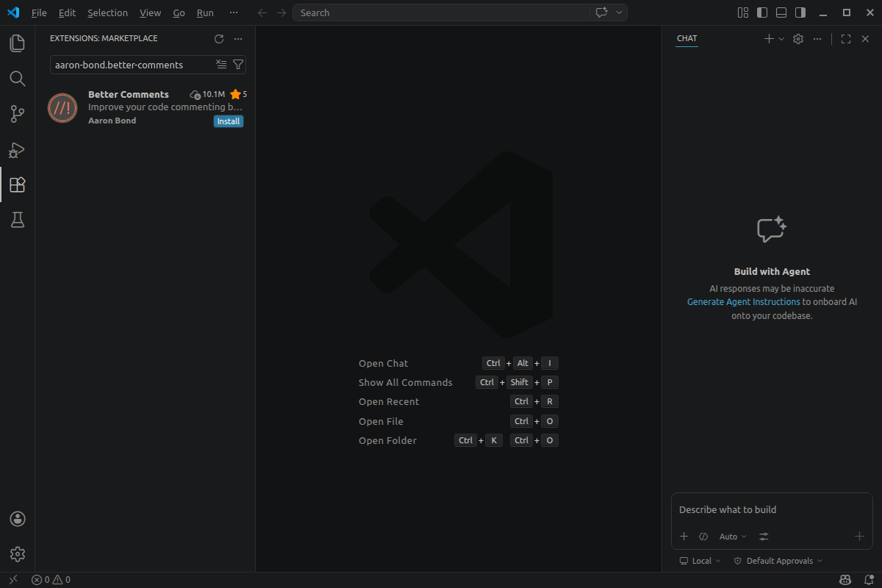Expand the new chat dropdown chevron

[x=781, y=39]
